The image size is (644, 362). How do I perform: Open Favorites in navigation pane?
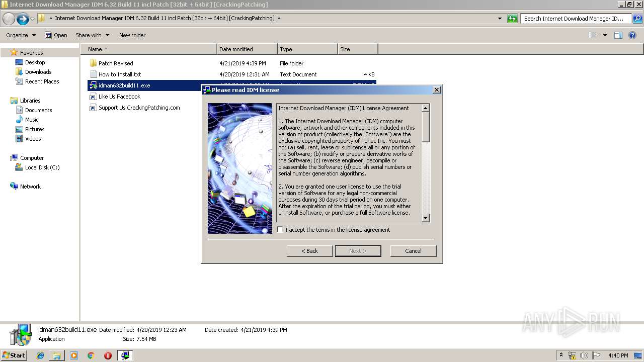[31, 53]
